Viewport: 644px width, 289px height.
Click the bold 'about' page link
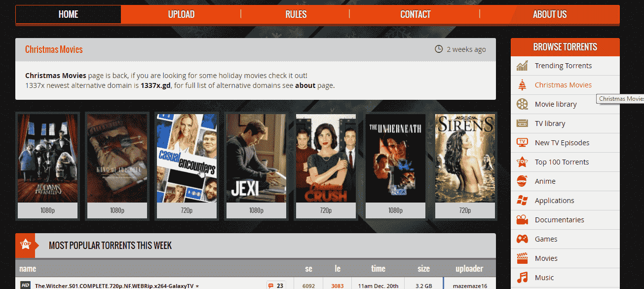tap(305, 85)
